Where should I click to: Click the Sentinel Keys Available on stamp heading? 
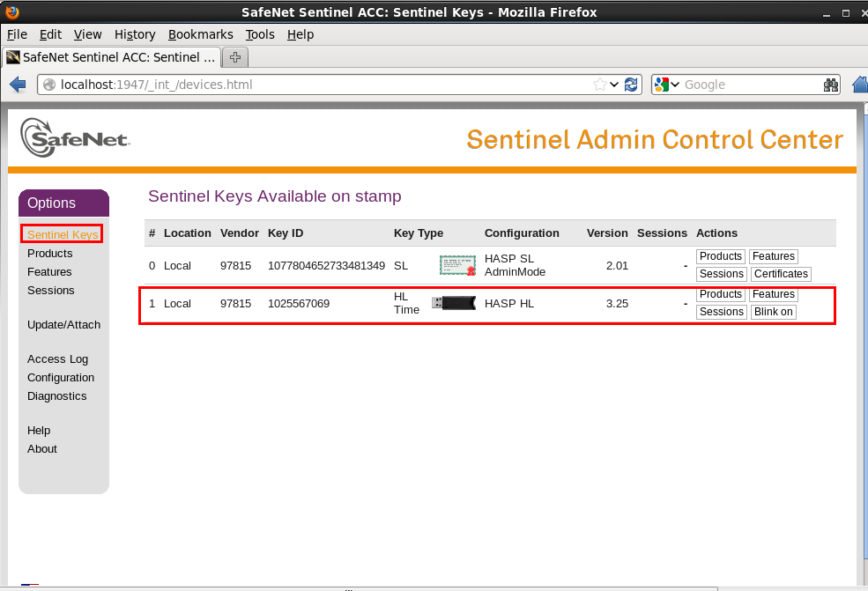click(275, 196)
